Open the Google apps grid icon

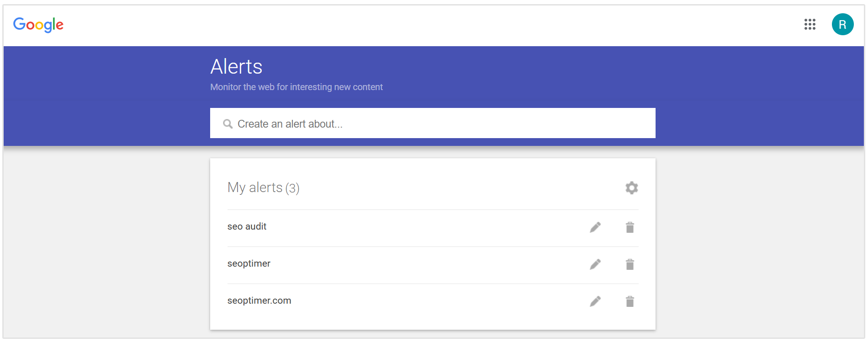tap(810, 24)
